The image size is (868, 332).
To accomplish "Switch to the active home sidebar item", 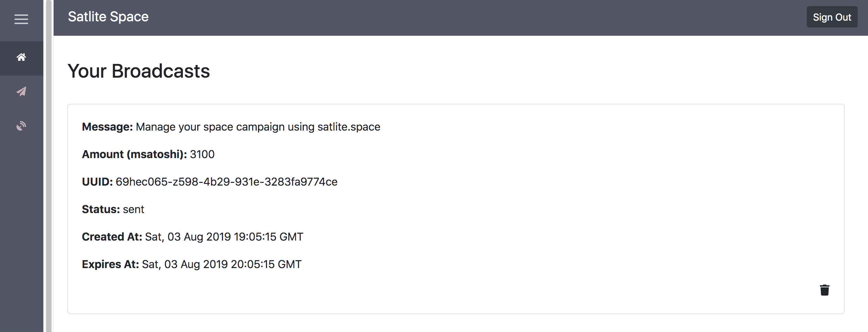I will click(21, 58).
